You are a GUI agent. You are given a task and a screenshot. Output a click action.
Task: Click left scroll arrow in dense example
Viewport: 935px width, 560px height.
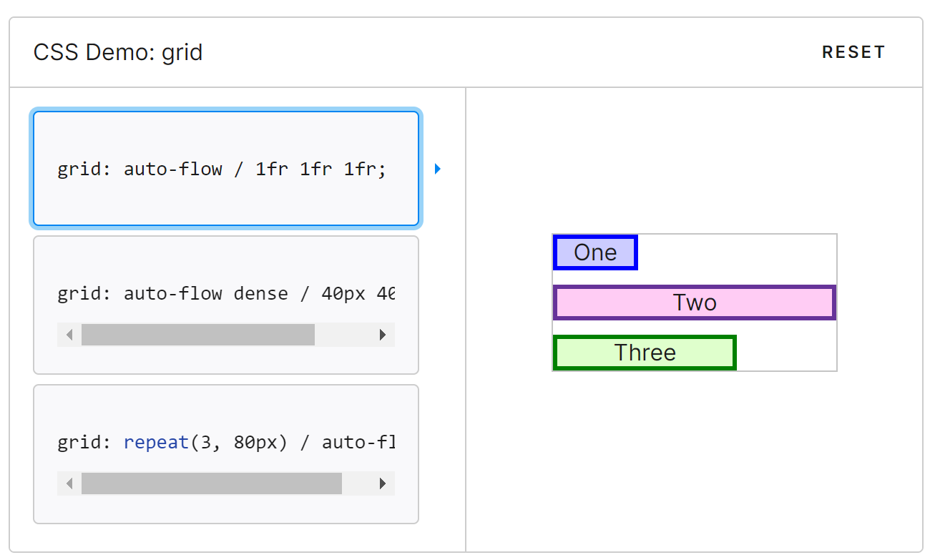coord(69,335)
